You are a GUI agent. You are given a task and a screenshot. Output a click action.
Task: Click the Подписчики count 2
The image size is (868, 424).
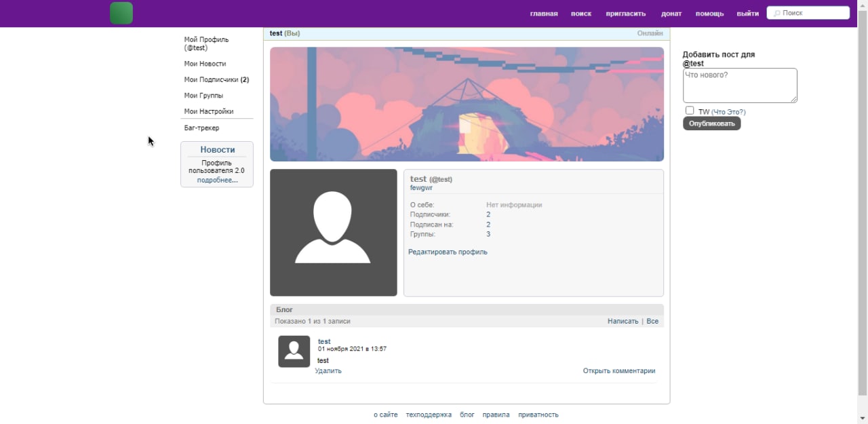click(488, 214)
